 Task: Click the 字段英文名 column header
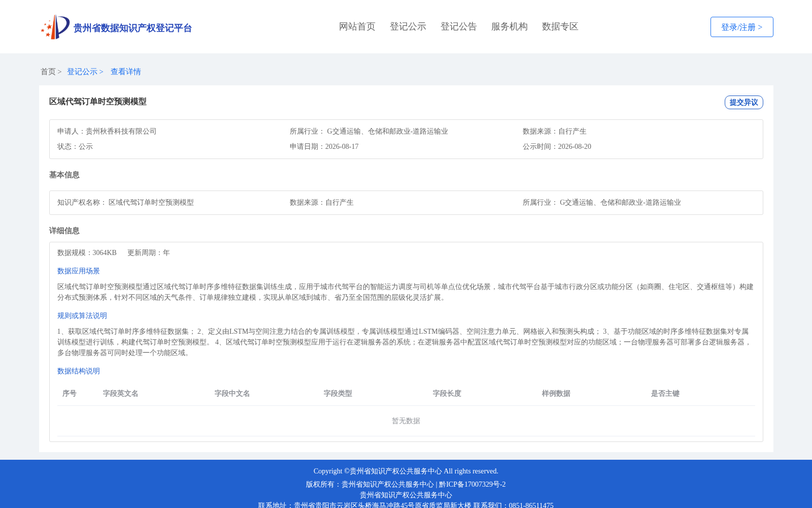[121, 393]
